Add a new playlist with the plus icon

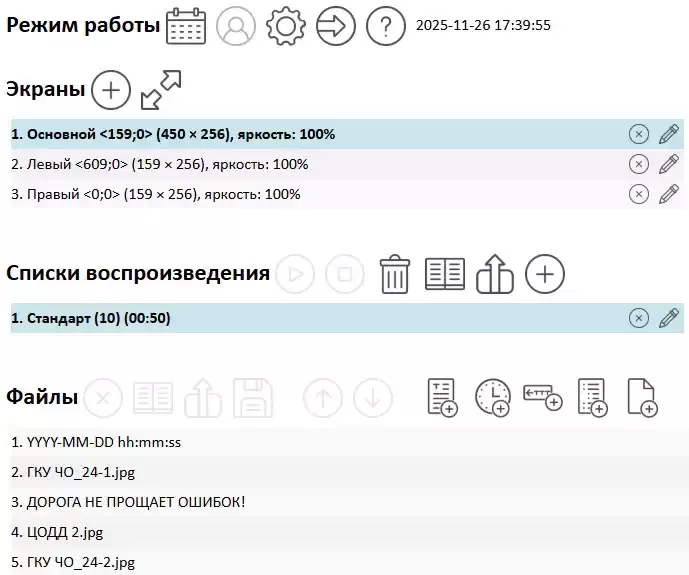click(x=545, y=273)
